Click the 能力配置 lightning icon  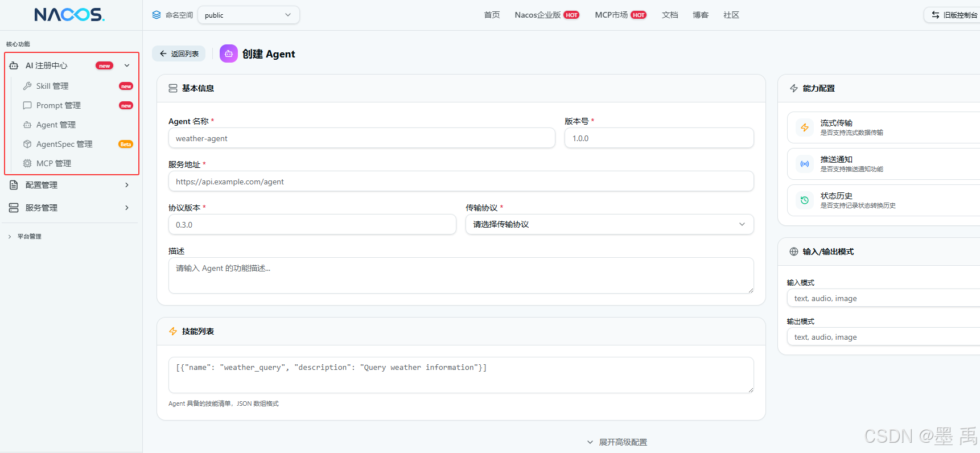click(794, 88)
